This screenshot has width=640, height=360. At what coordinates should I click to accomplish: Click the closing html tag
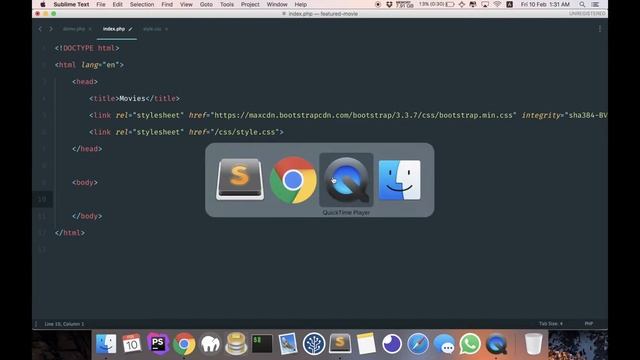pos(70,233)
